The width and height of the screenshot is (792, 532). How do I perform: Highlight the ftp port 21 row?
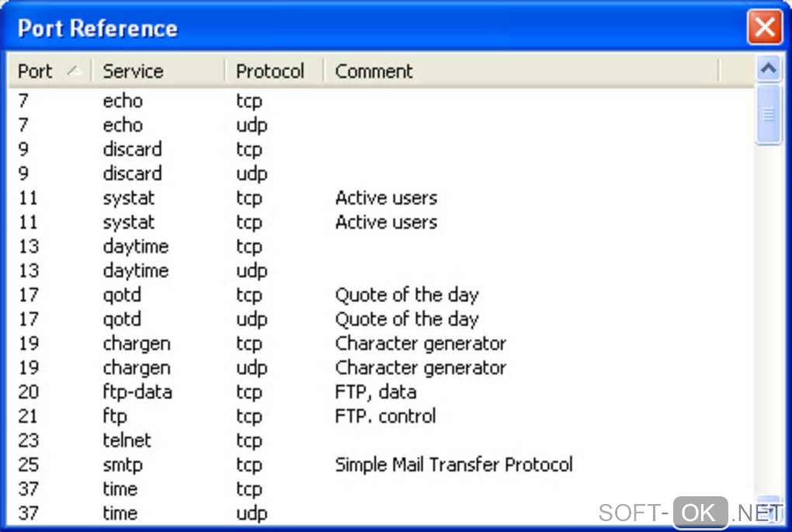pos(114,416)
